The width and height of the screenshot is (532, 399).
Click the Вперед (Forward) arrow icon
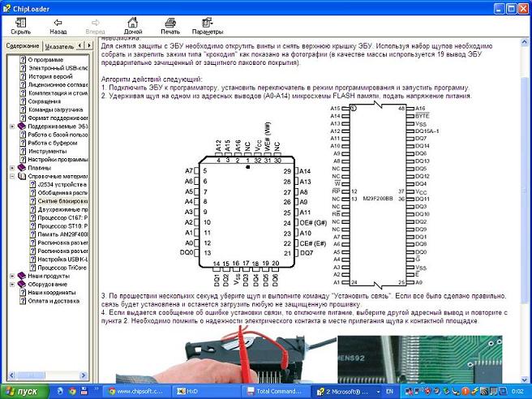tap(96, 24)
